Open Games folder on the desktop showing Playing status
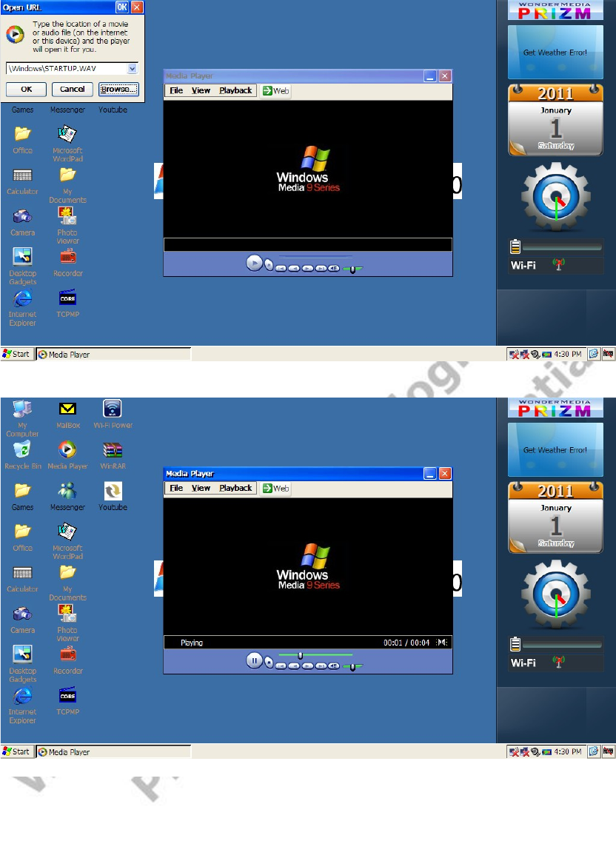 tap(22, 496)
